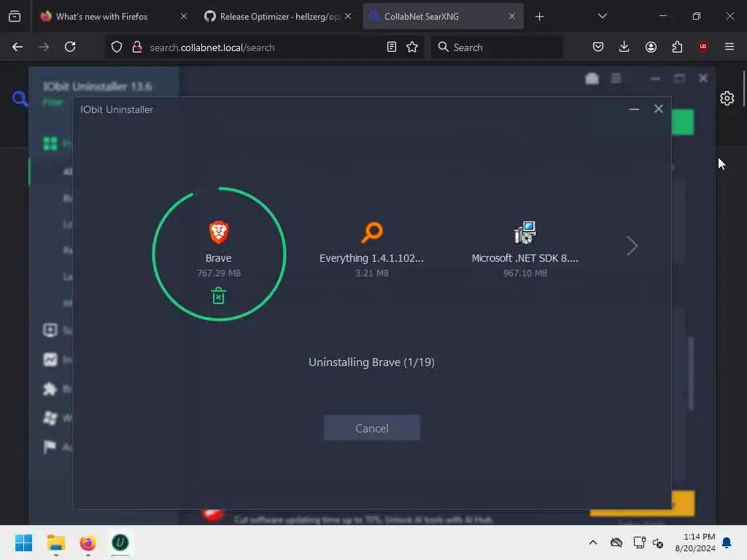Open Firefox View recent browsing icon
This screenshot has width=747, height=560.
(15, 17)
